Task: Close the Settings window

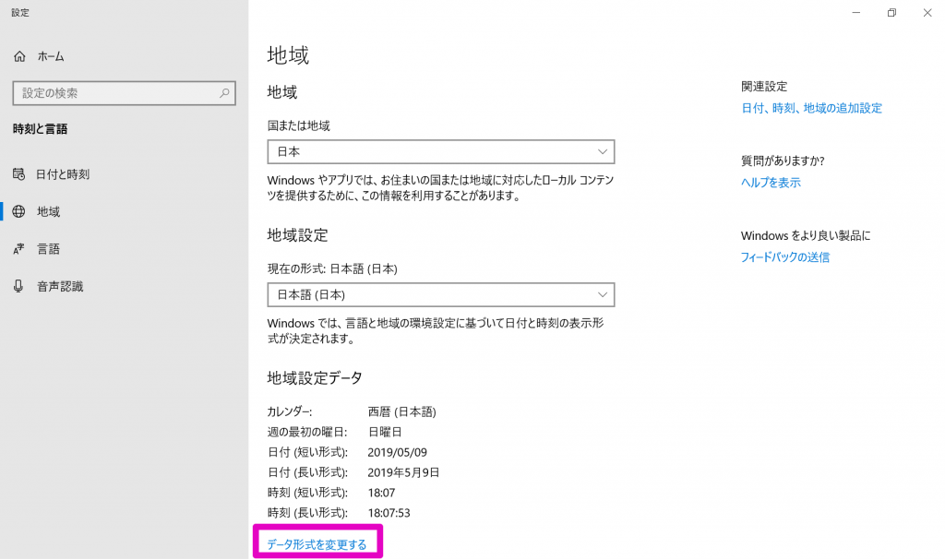Action: [x=927, y=13]
